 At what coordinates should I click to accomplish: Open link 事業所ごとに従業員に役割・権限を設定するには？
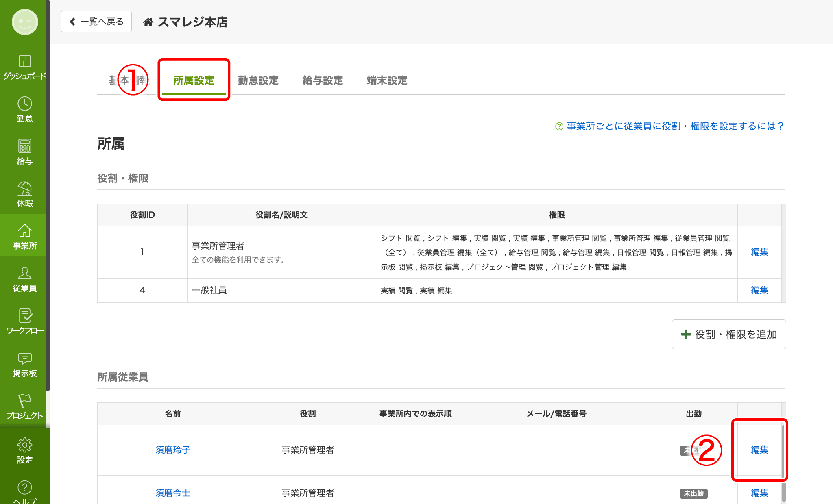675,126
